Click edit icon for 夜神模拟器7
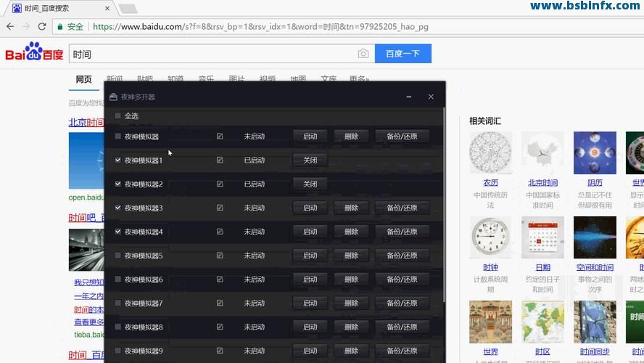Image resolution: width=644 pixels, height=363 pixels. tap(220, 303)
